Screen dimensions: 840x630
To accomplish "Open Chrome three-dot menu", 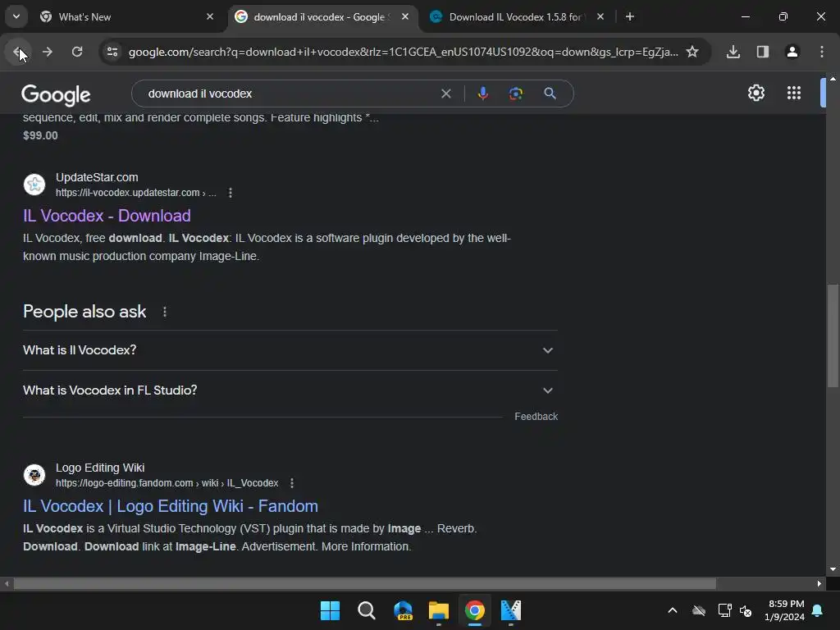I will pos(822,52).
